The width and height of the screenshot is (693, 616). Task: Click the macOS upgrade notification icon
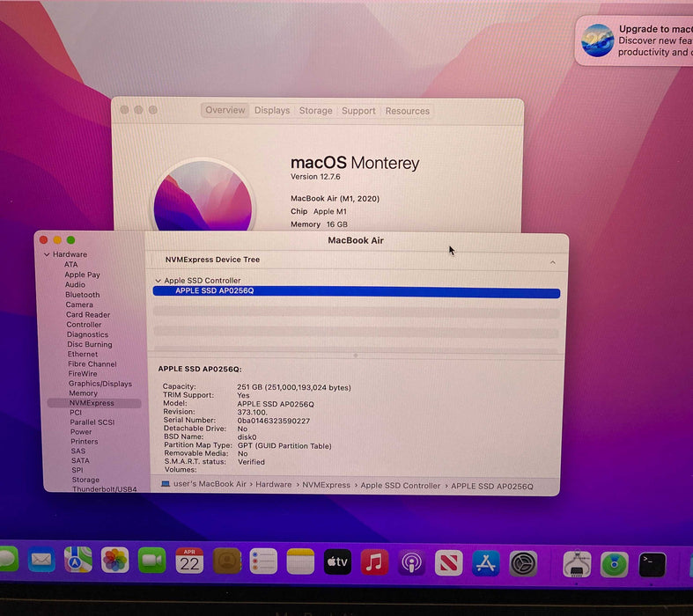[x=597, y=40]
